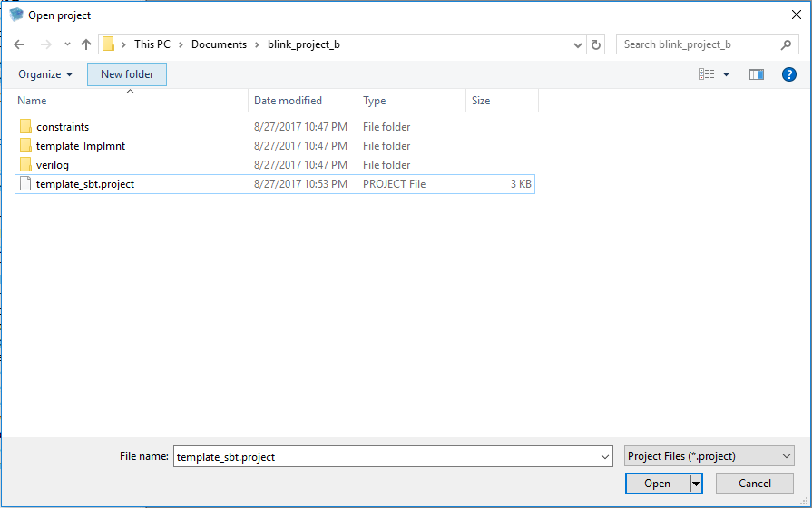
Task: Refresh the blink_project_b folder view
Action: tap(596, 44)
